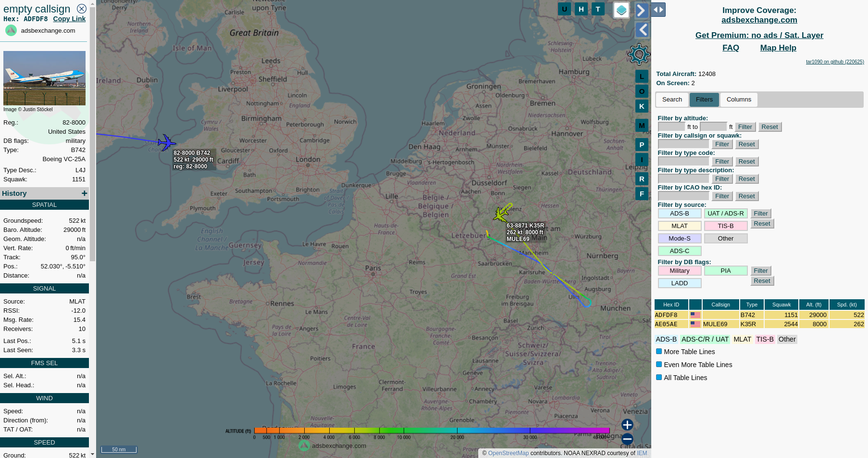Sort table by Callsign column
The width and height of the screenshot is (868, 458).
click(x=720, y=305)
